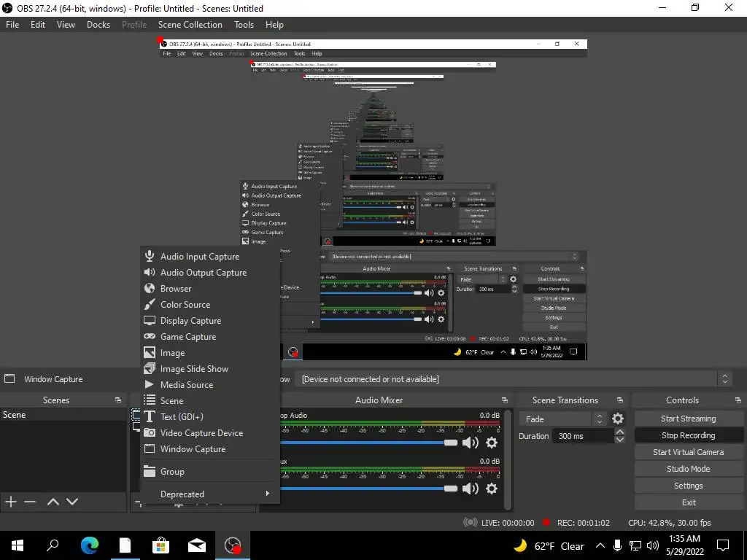Move scene down with down arrow

(72, 502)
